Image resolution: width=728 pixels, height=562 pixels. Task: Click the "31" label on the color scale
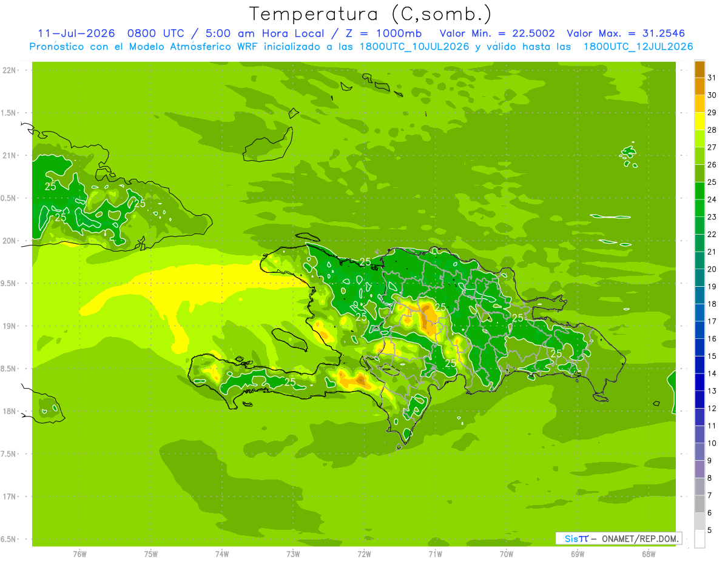click(x=712, y=78)
